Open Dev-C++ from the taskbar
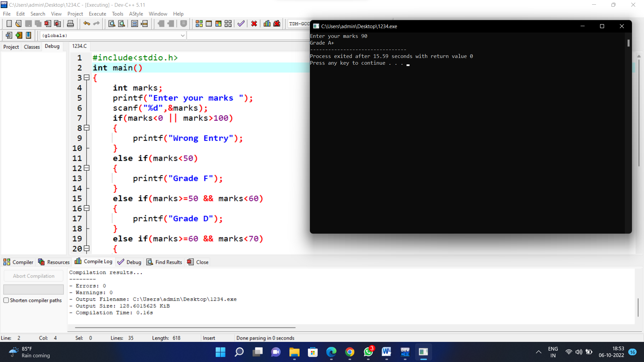644x362 pixels. (x=405, y=352)
